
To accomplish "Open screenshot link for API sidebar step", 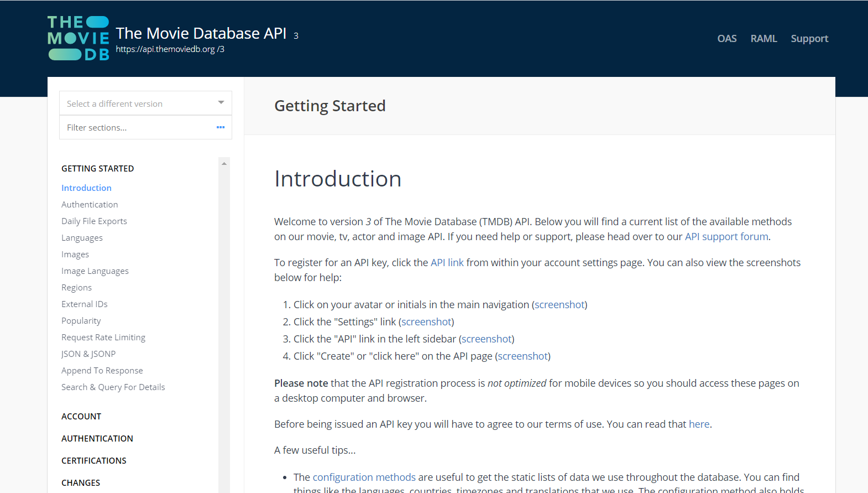I will pyautogui.click(x=487, y=339).
